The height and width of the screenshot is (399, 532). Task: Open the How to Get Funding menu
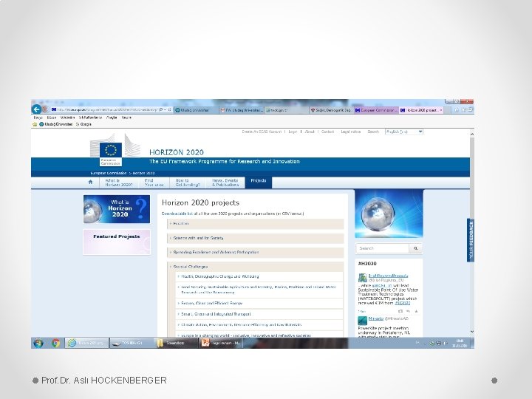coord(188,183)
